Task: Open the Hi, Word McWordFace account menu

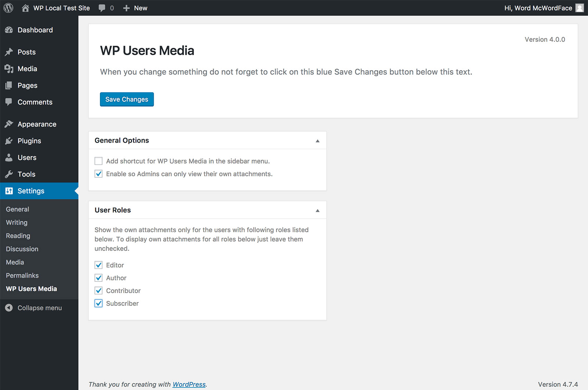Action: [538, 8]
